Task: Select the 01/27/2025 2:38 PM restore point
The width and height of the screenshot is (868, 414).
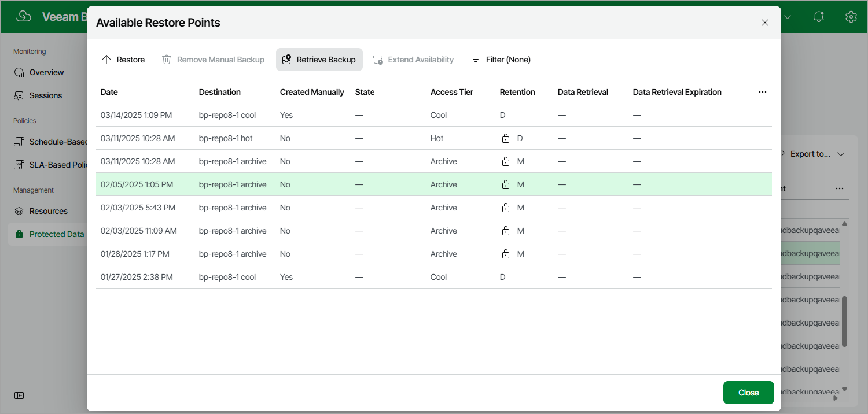Action: pos(434,277)
